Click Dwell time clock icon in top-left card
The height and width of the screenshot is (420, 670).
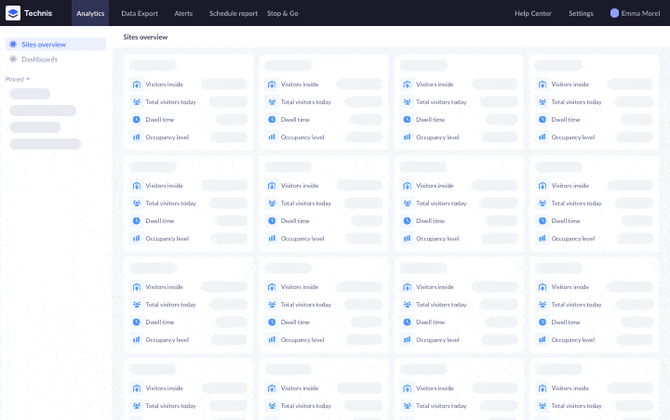pyautogui.click(x=137, y=120)
